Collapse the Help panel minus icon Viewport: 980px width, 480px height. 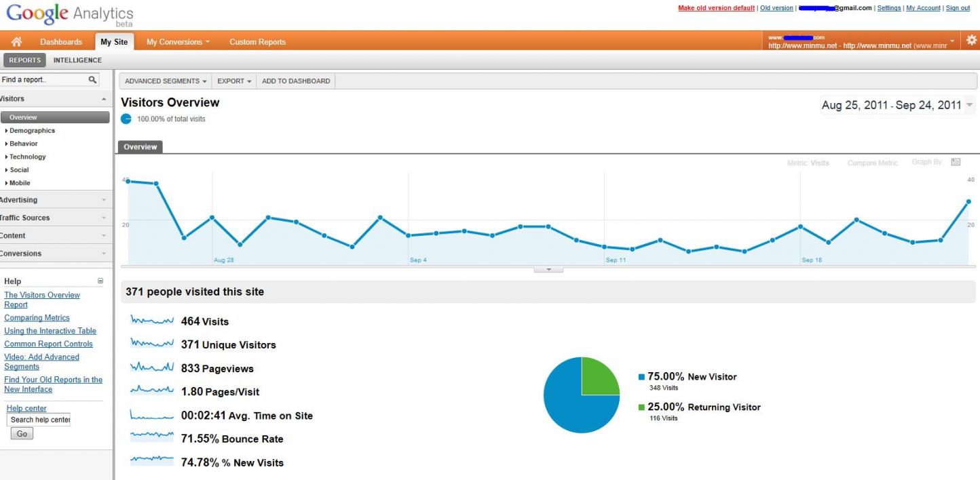click(x=100, y=281)
